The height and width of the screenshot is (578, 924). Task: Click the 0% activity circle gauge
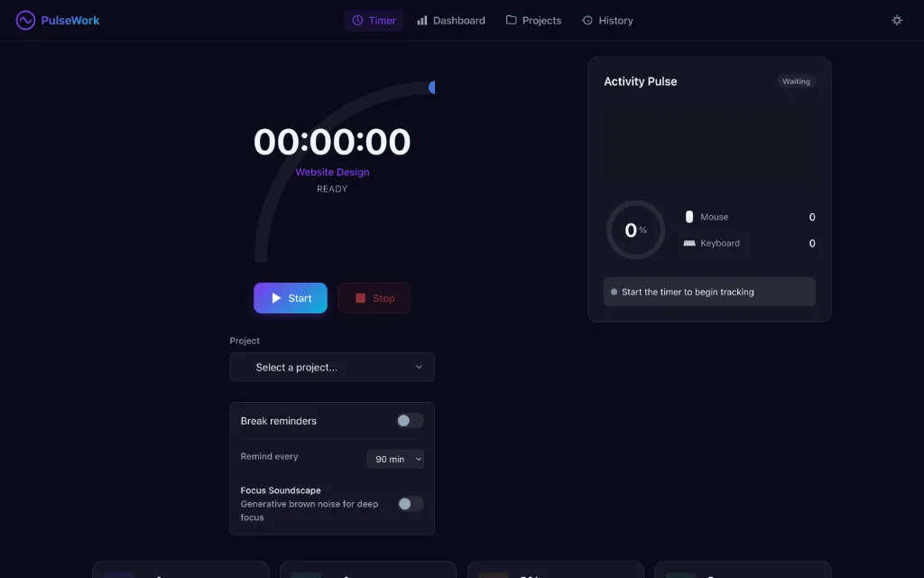pos(635,230)
